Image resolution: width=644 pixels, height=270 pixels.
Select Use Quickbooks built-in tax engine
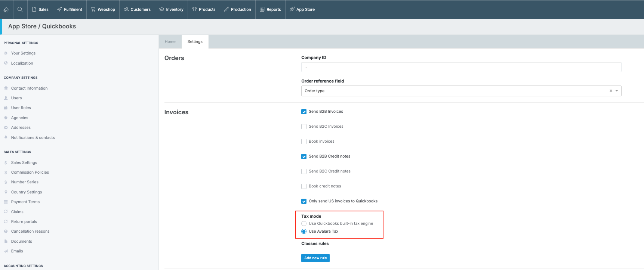[304, 224]
